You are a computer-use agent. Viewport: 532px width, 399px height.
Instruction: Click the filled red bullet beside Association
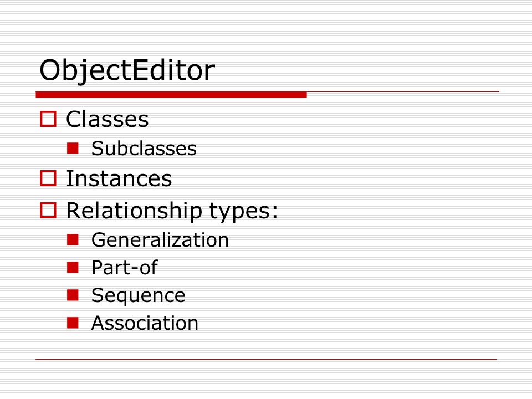[x=73, y=323]
